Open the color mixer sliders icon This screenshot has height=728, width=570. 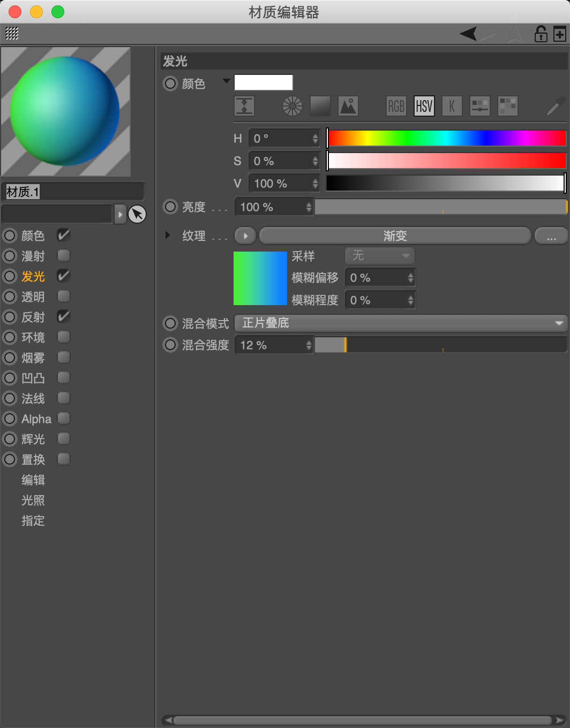[480, 106]
